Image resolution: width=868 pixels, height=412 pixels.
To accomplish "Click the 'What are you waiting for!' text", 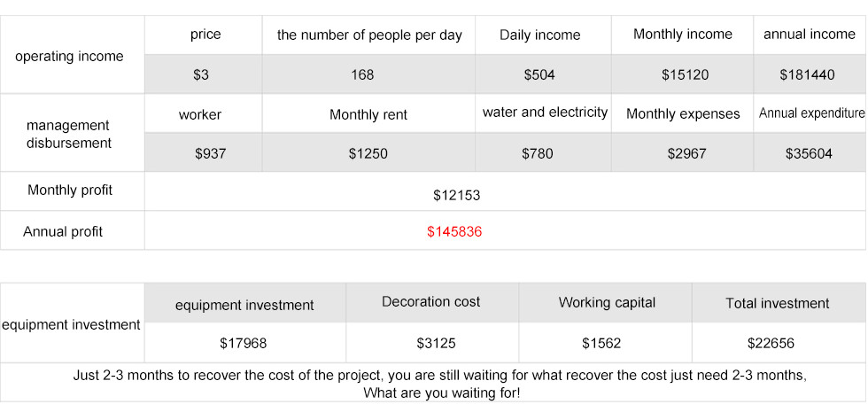I will point(442,393).
